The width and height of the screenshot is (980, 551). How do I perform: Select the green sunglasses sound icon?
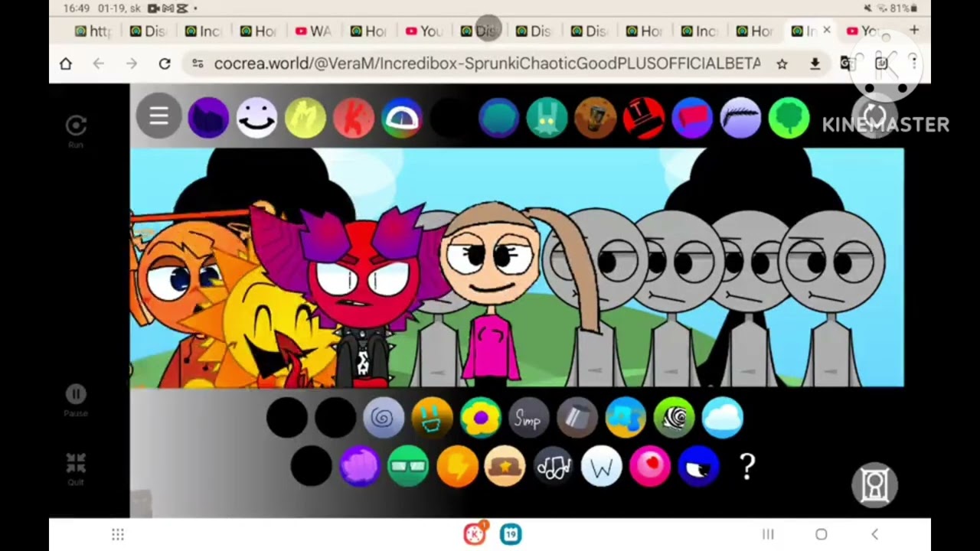pos(408,466)
